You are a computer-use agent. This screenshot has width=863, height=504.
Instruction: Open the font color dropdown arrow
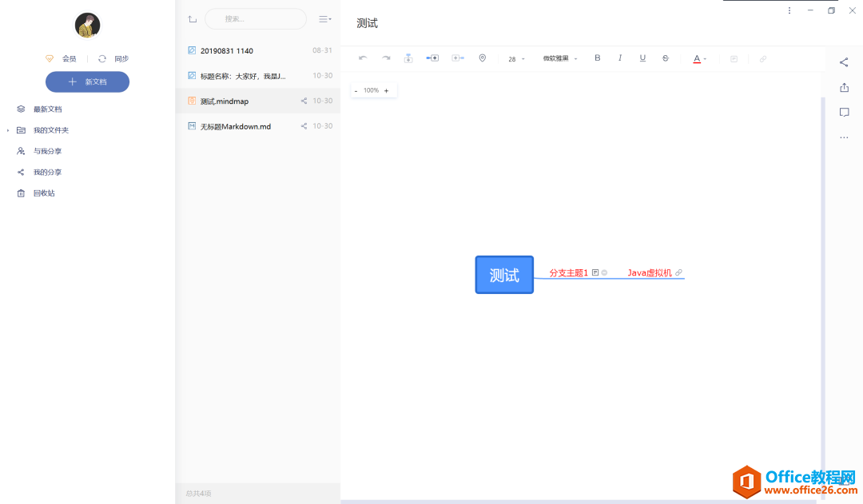coord(705,59)
